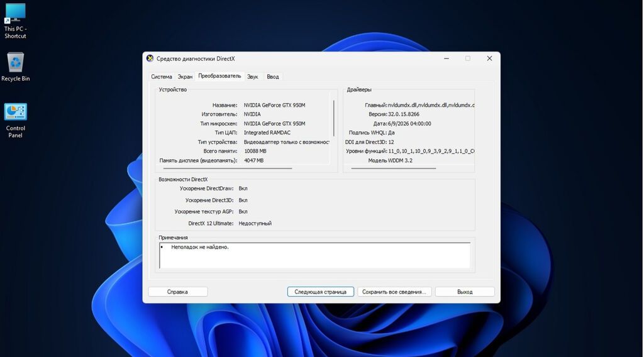This screenshot has width=644, height=357.
Task: Click the Выход button
Action: pyautogui.click(x=465, y=292)
